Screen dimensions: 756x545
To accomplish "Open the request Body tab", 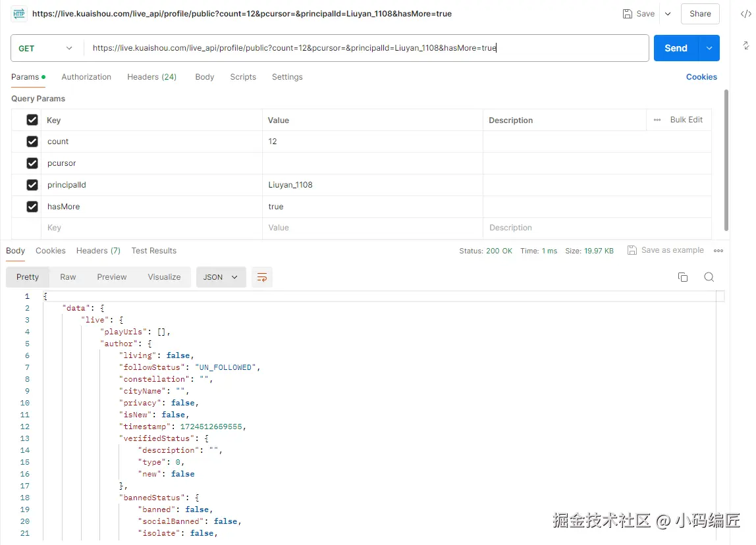I will [204, 76].
